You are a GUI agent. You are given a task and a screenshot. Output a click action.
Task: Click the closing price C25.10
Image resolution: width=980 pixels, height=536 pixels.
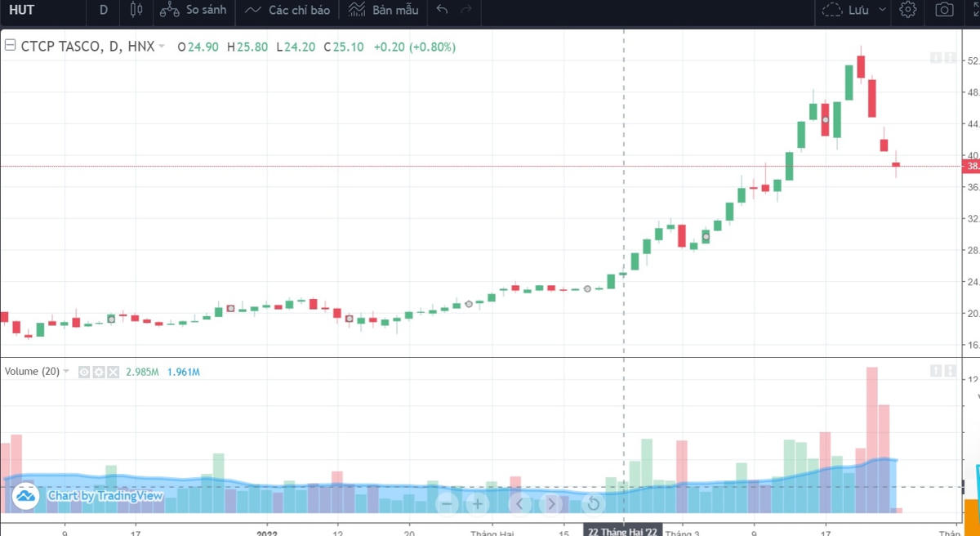343,47
